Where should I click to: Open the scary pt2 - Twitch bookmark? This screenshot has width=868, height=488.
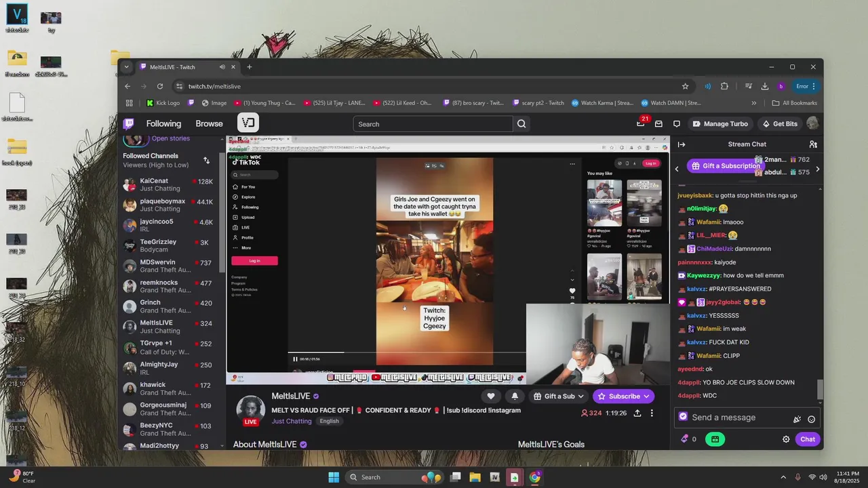[538, 103]
